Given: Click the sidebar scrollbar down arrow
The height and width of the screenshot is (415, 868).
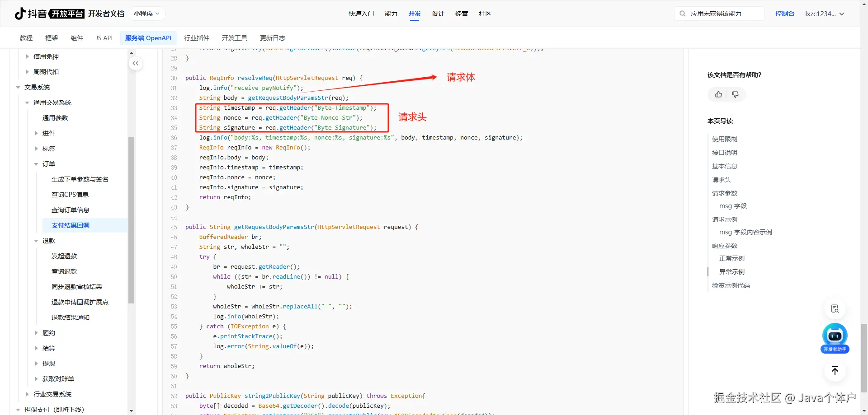Looking at the screenshot, I should [x=132, y=411].
